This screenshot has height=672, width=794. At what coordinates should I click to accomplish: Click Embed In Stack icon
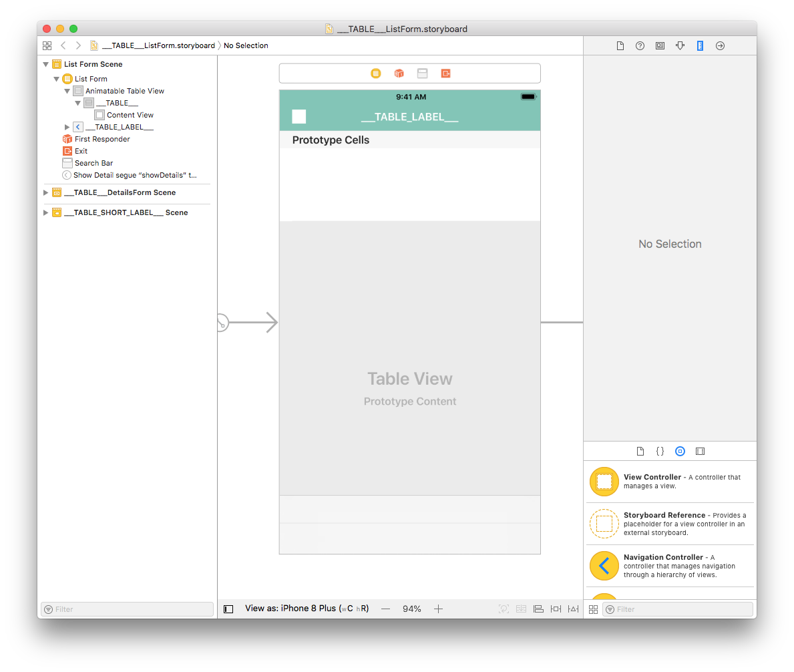521,609
